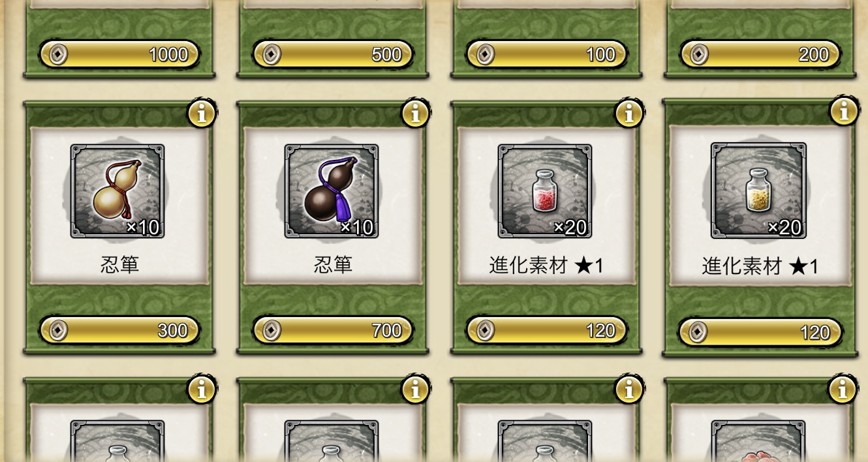Show info for red 進化素材 ★1 card
The height and width of the screenshot is (462, 868).
pyautogui.click(x=629, y=114)
